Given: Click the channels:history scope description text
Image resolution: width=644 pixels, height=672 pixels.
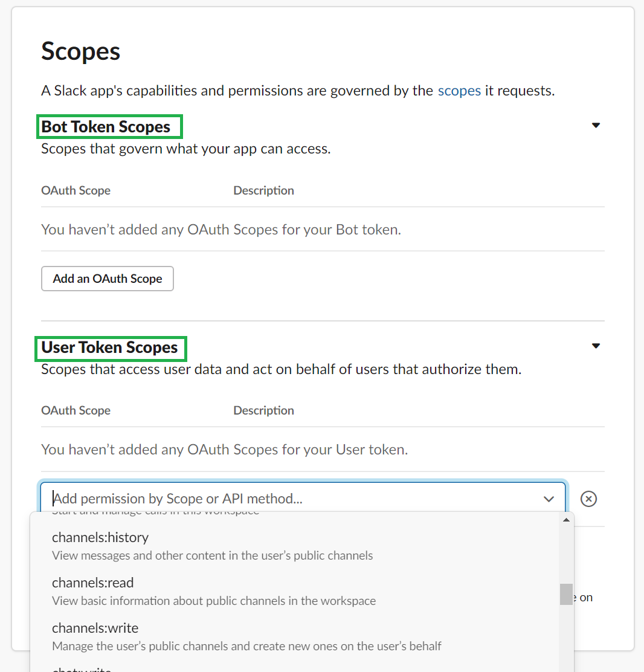Looking at the screenshot, I should (x=211, y=555).
